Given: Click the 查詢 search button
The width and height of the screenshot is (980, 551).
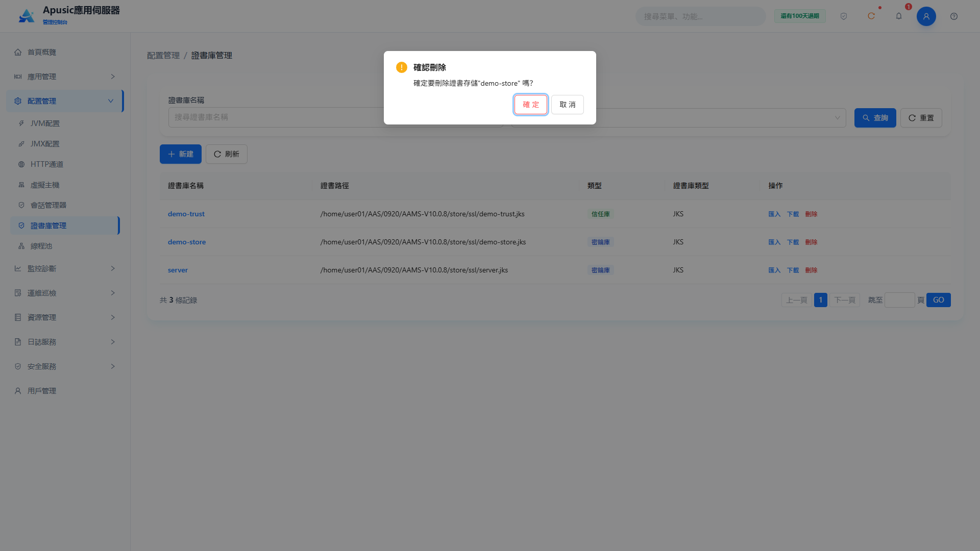Looking at the screenshot, I should [x=875, y=118].
